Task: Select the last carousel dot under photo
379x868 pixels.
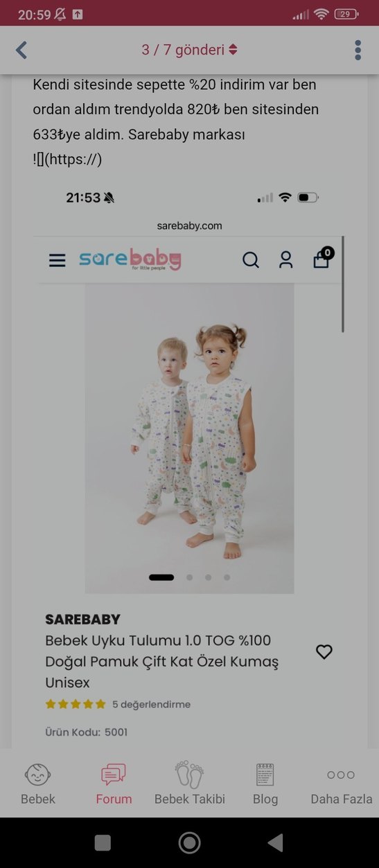Action: 227,577
